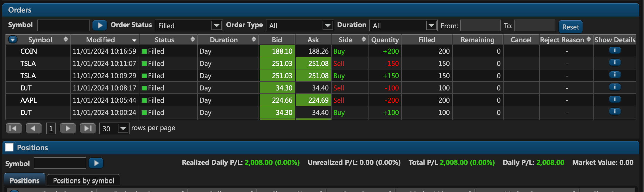This screenshot has width=644, height=192.
Task: Open the Duration filter dropdown
Action: pyautogui.click(x=403, y=26)
